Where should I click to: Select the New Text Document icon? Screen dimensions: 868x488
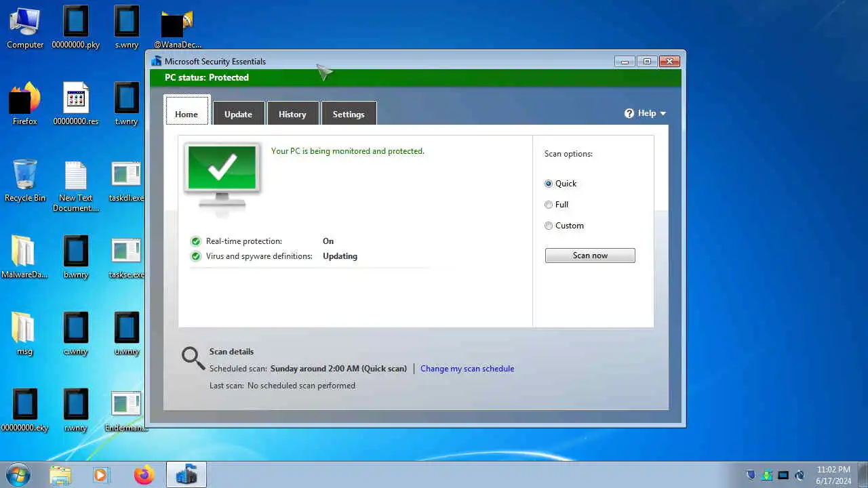[x=75, y=186]
